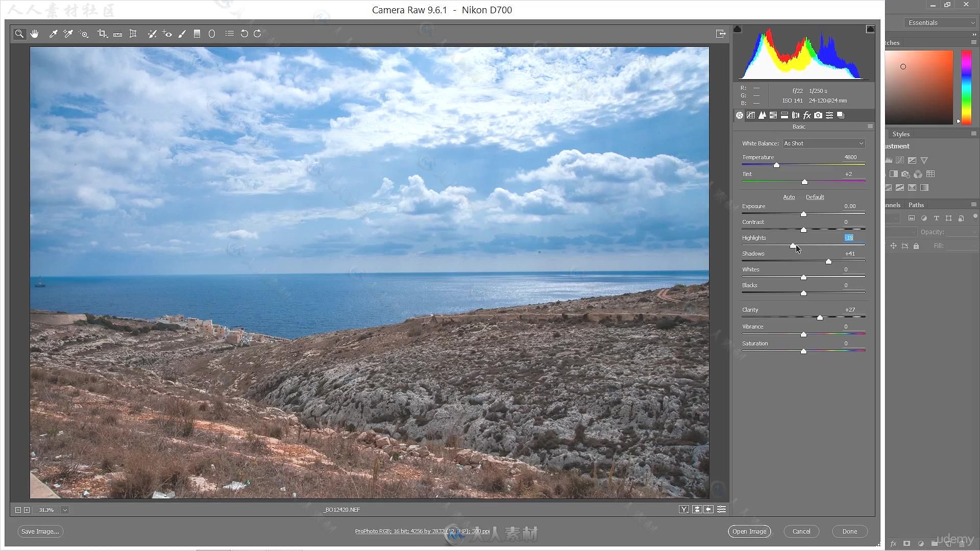
Task: Add a Color Lookup adjustment in Photoshop
Action: 930,174
